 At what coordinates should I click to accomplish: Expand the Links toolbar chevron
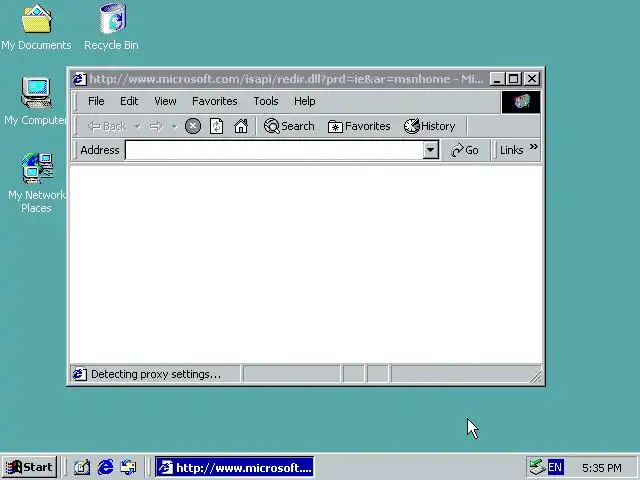click(533, 147)
